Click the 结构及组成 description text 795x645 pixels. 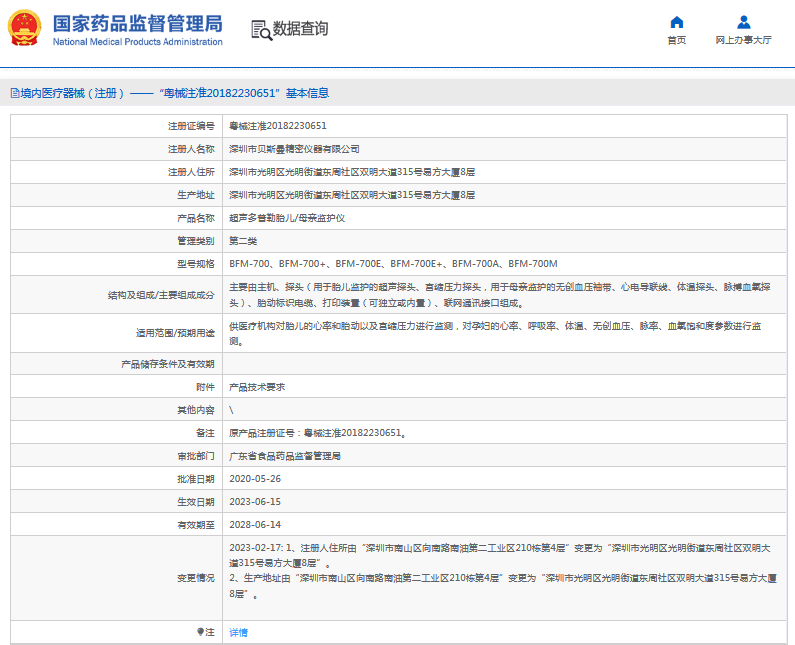[x=500, y=295]
